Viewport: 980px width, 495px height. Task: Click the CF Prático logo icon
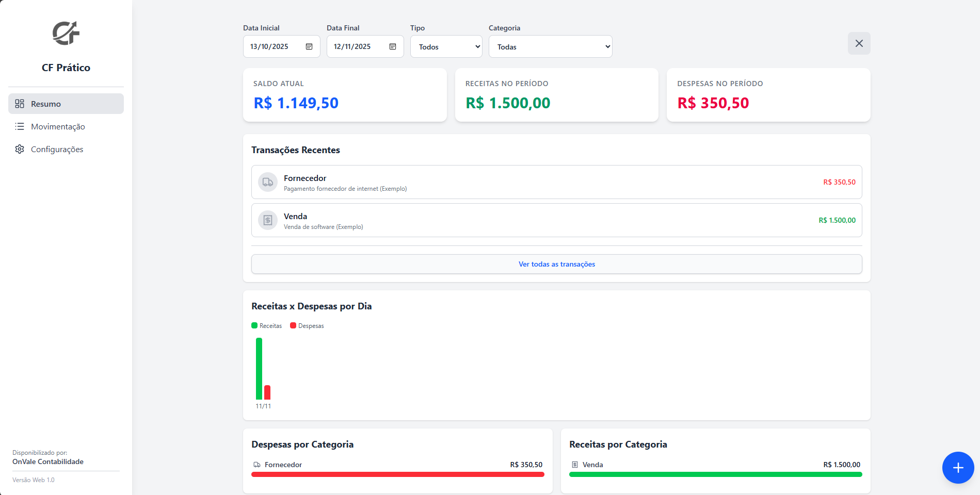tap(66, 34)
